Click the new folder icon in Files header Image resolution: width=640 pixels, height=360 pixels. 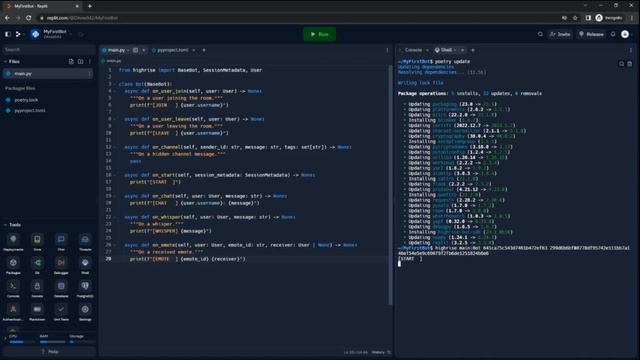coord(80,62)
